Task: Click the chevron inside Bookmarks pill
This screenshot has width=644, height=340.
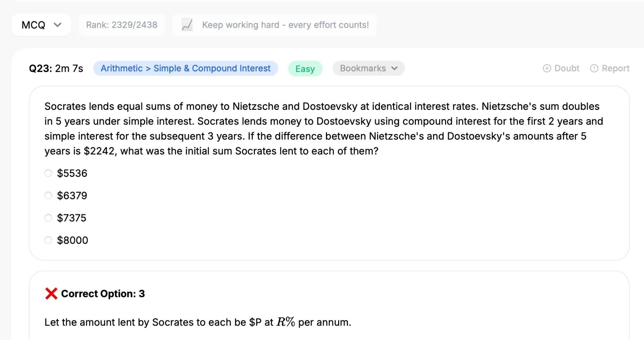Action: point(394,68)
